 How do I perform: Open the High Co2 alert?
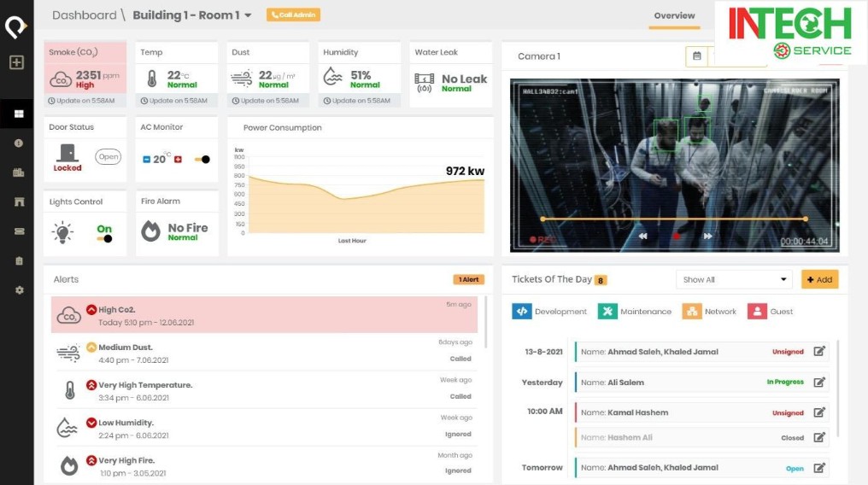click(264, 315)
